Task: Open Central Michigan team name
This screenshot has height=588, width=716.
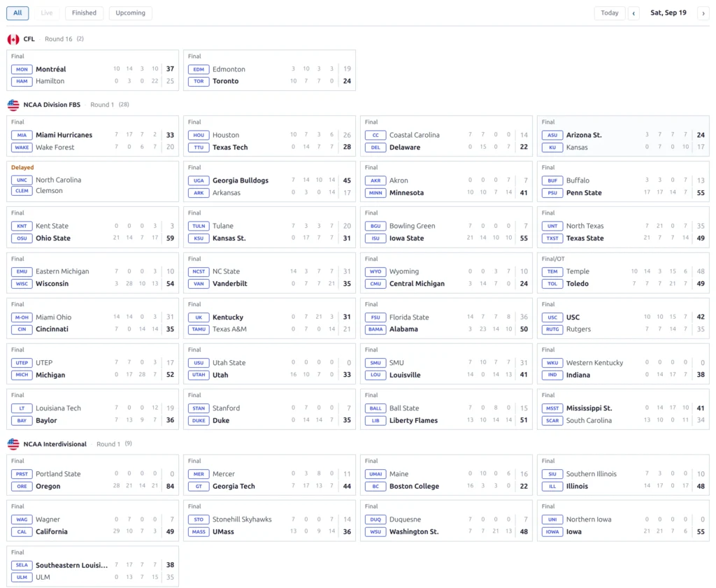Action: (x=417, y=283)
